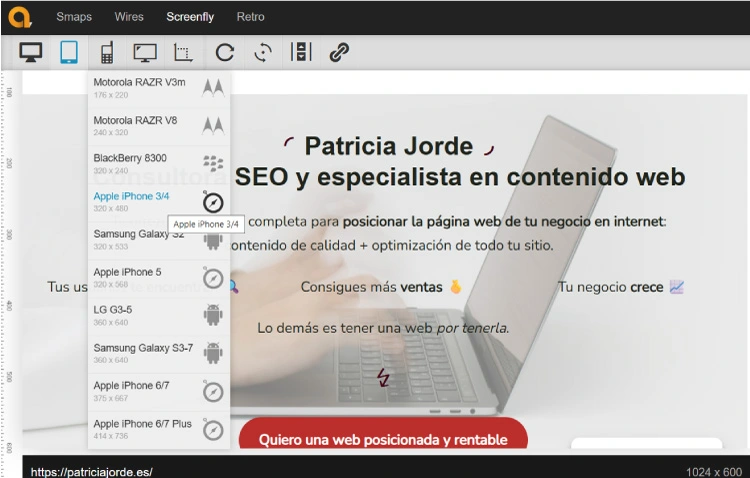Choose BlackBerry 8300 device
Screen dimensions: 750x478
coord(159,164)
